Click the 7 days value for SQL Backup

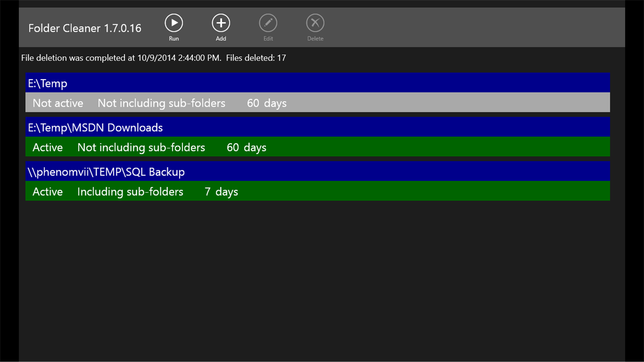pyautogui.click(x=221, y=191)
